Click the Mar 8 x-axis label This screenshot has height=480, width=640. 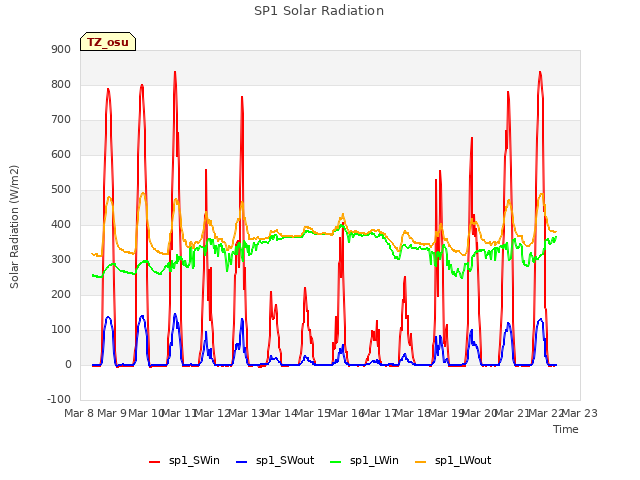click(79, 413)
